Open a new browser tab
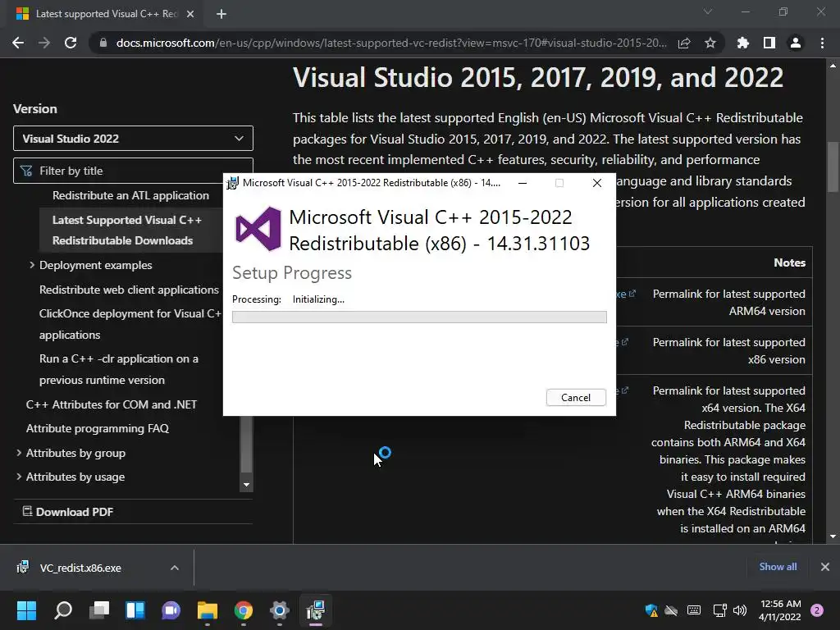This screenshot has height=630, width=840. coord(221,14)
